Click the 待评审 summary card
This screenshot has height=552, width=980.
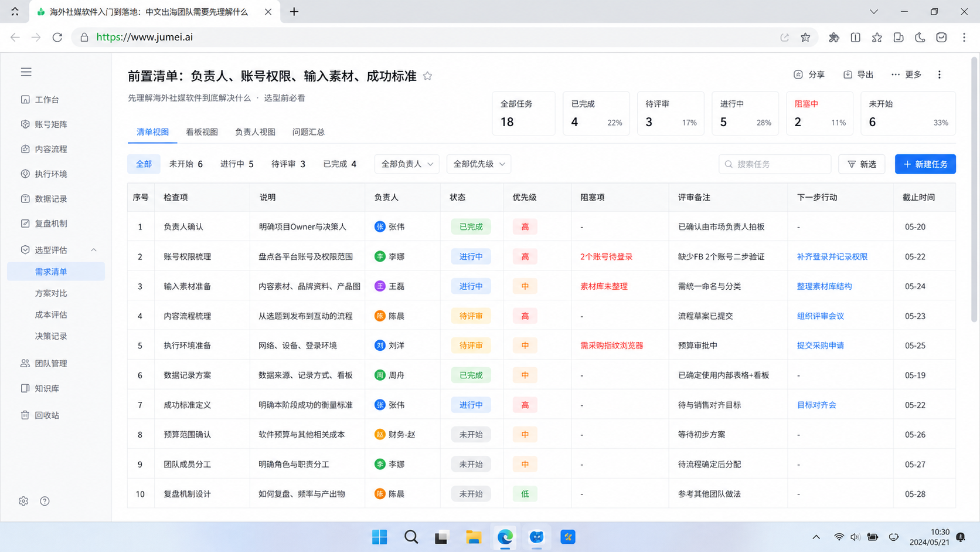(x=671, y=113)
